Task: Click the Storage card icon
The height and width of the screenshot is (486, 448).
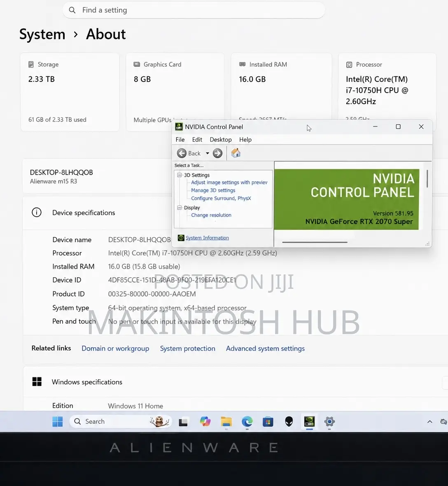Action: [31, 65]
